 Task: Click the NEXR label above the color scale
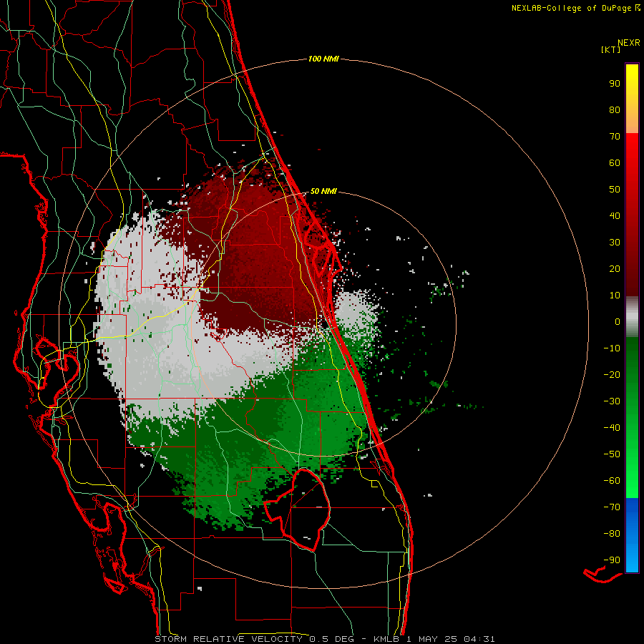[629, 43]
